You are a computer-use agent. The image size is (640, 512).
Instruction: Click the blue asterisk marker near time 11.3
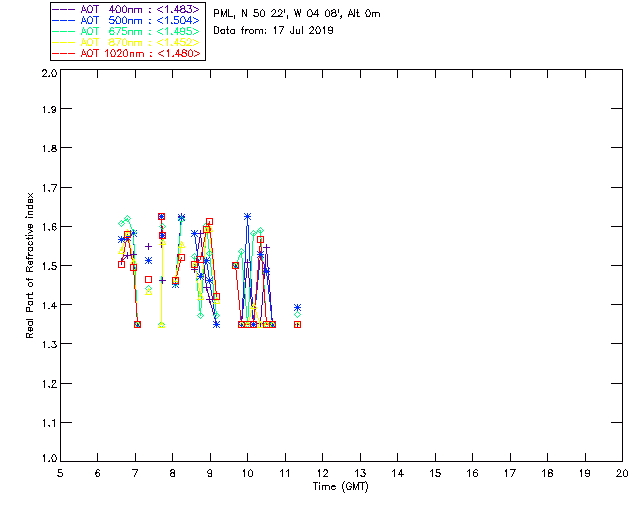tap(297, 308)
